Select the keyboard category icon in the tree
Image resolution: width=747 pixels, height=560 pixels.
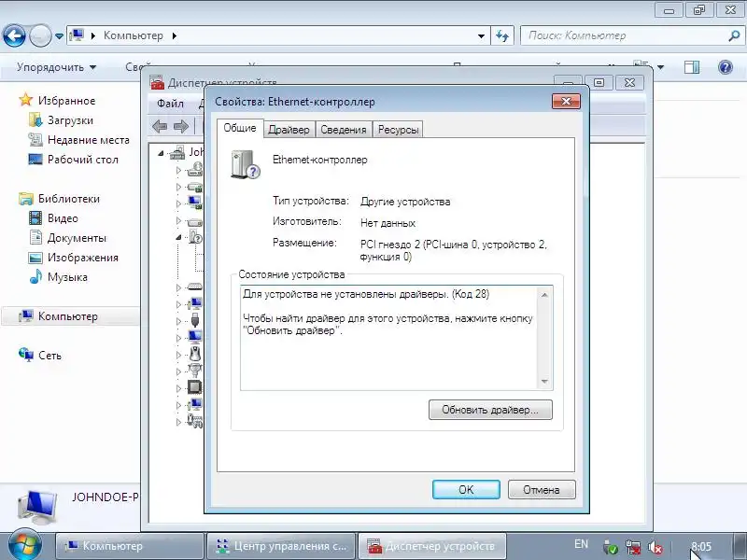(195, 287)
